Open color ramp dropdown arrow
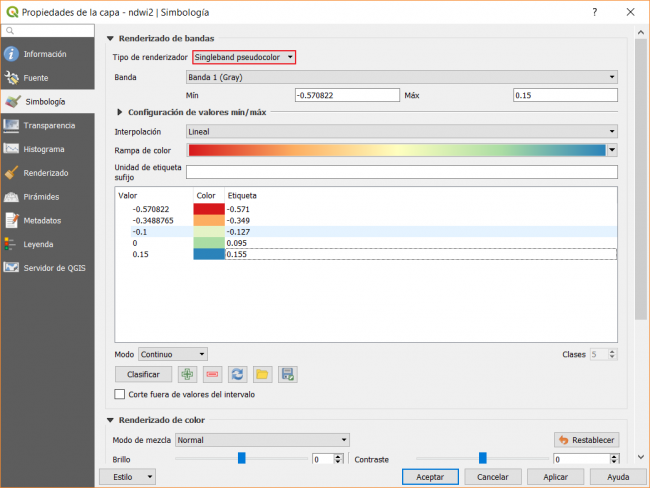 click(x=612, y=150)
